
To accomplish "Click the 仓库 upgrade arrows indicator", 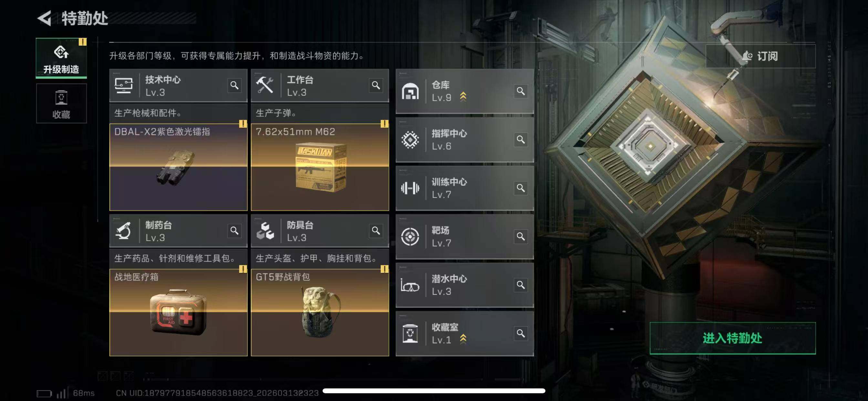I will pyautogui.click(x=463, y=97).
